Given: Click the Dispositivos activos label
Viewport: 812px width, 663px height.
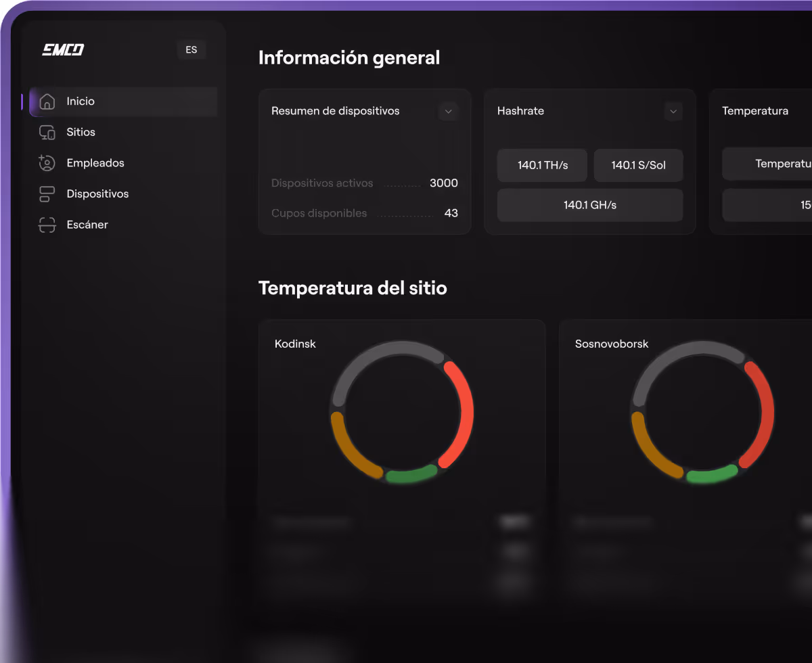Looking at the screenshot, I should tap(322, 183).
